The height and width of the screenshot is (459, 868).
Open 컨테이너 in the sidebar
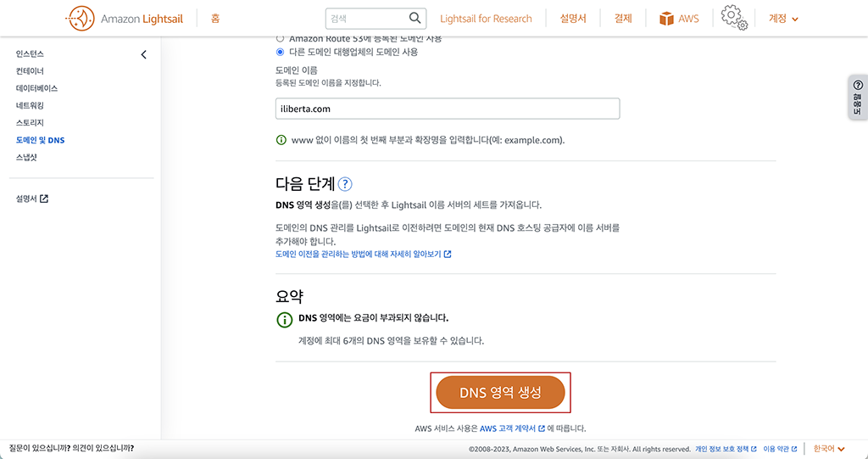30,71
